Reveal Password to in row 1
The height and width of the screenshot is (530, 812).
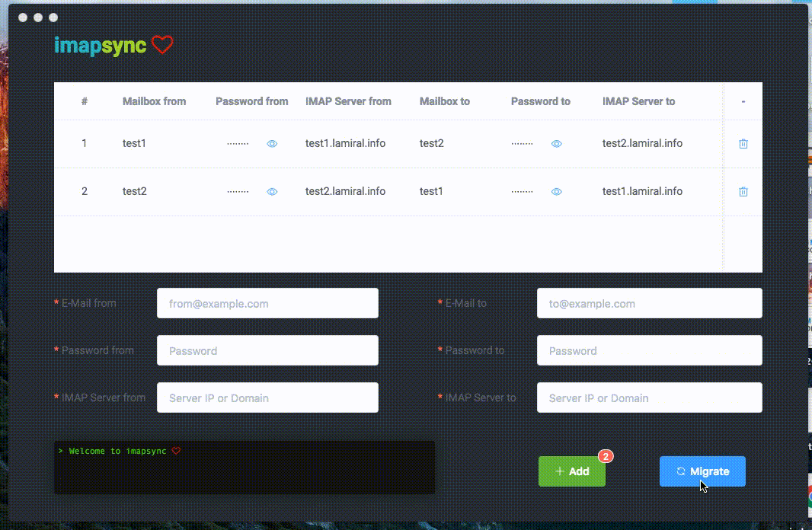(557, 144)
